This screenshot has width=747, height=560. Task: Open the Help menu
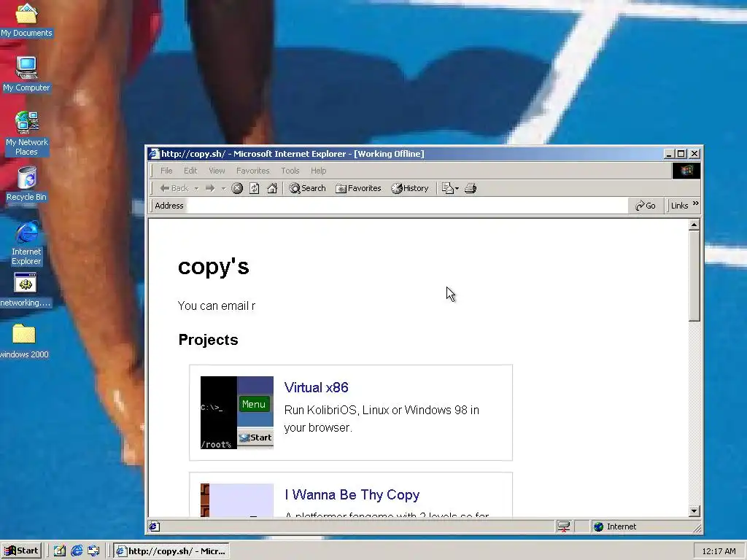pyautogui.click(x=319, y=171)
